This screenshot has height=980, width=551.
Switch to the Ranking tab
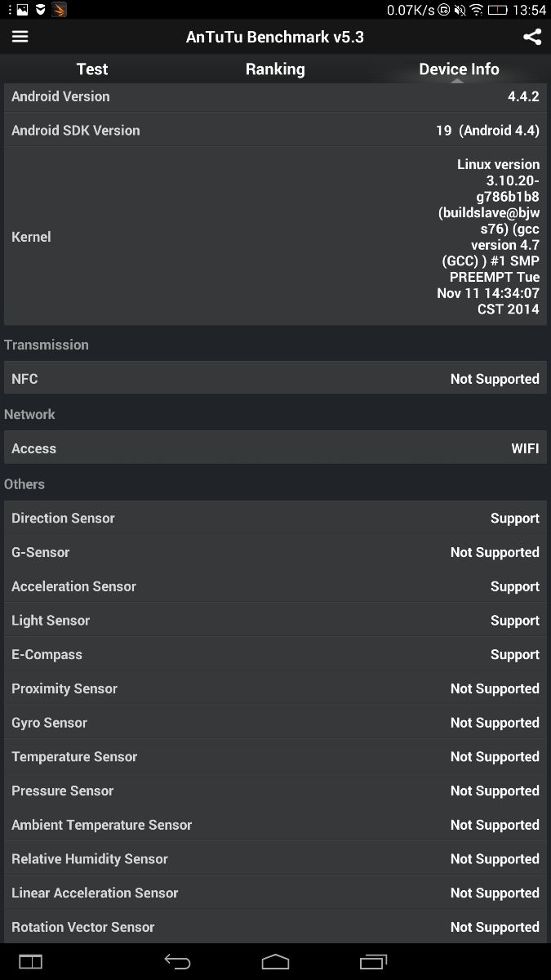[x=275, y=69]
